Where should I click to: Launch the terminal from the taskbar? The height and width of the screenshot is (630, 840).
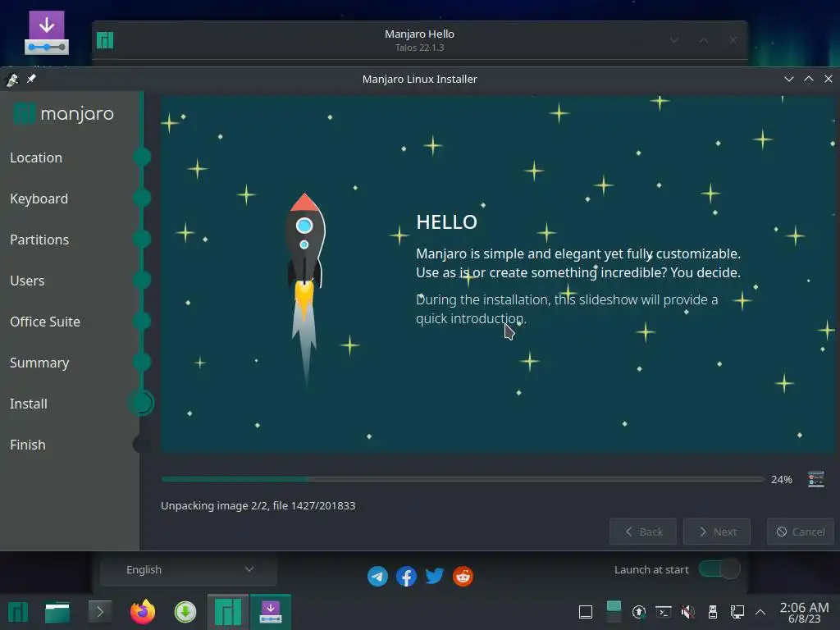tap(99, 612)
